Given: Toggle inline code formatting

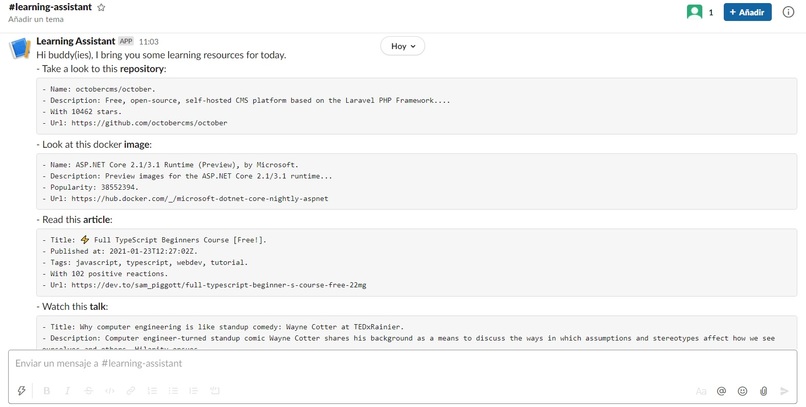Looking at the screenshot, I should click(x=109, y=391).
